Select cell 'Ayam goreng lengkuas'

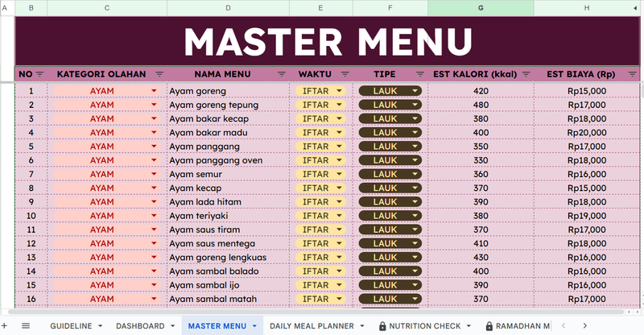pyautogui.click(x=228, y=258)
